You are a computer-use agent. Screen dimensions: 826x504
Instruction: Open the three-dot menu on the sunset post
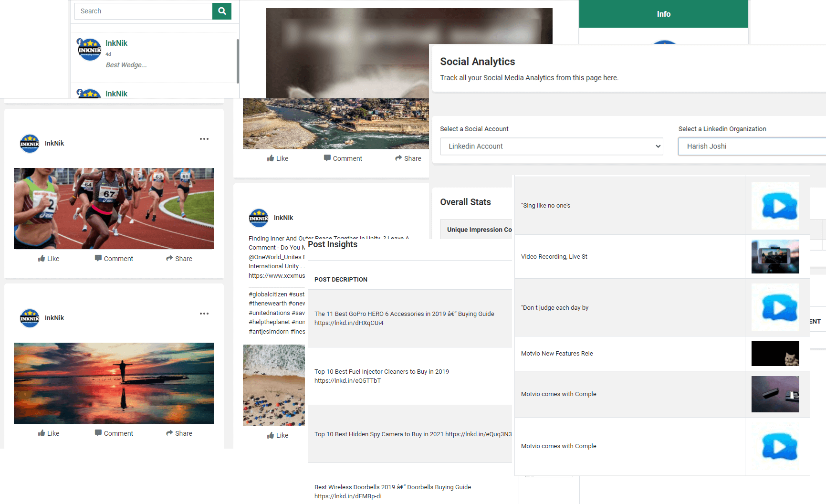click(x=204, y=314)
